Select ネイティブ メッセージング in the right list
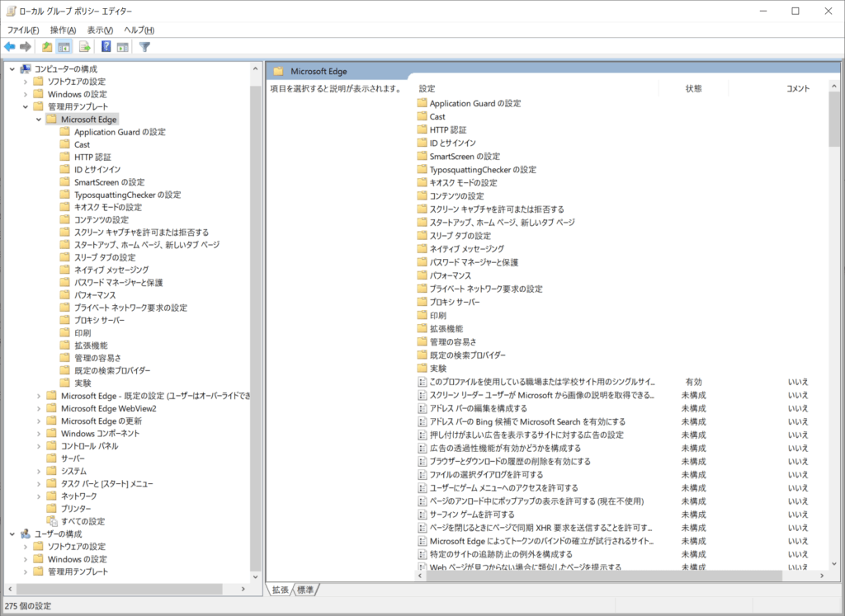Image resolution: width=845 pixels, height=616 pixels. 467,249
